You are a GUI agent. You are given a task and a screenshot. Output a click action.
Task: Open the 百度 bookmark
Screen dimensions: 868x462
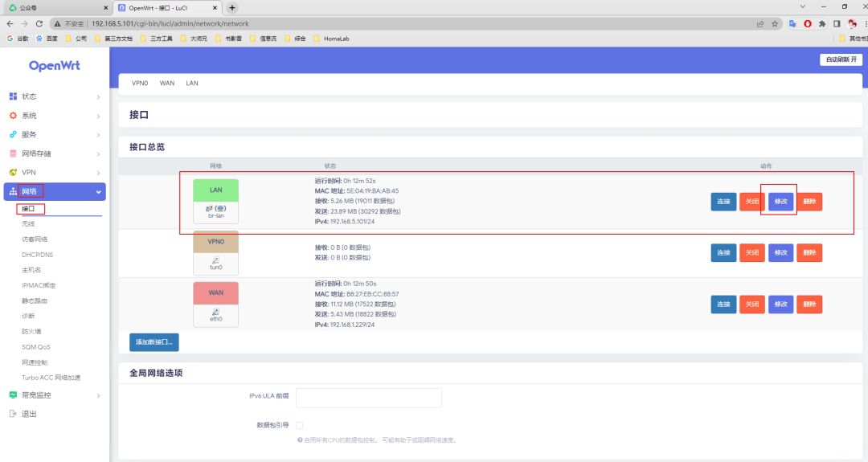(x=47, y=39)
